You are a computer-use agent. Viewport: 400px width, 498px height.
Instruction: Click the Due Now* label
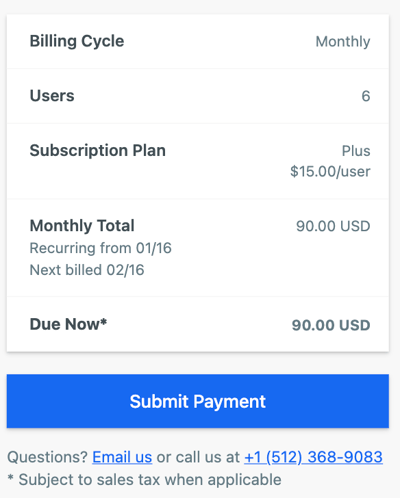(68, 324)
